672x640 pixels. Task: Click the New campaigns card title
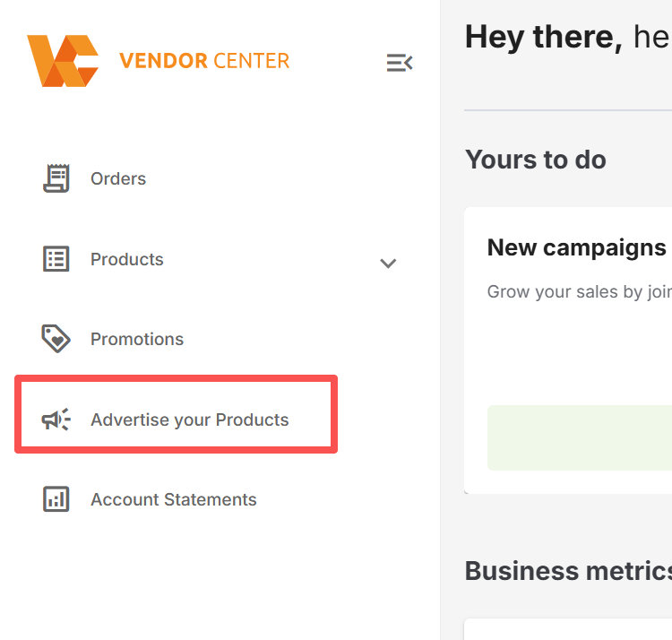pos(576,247)
